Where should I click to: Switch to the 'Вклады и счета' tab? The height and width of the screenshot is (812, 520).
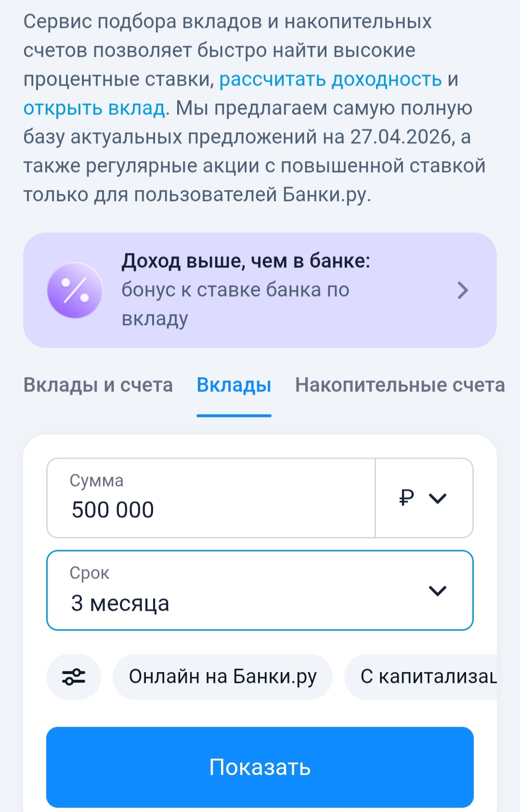point(98,385)
